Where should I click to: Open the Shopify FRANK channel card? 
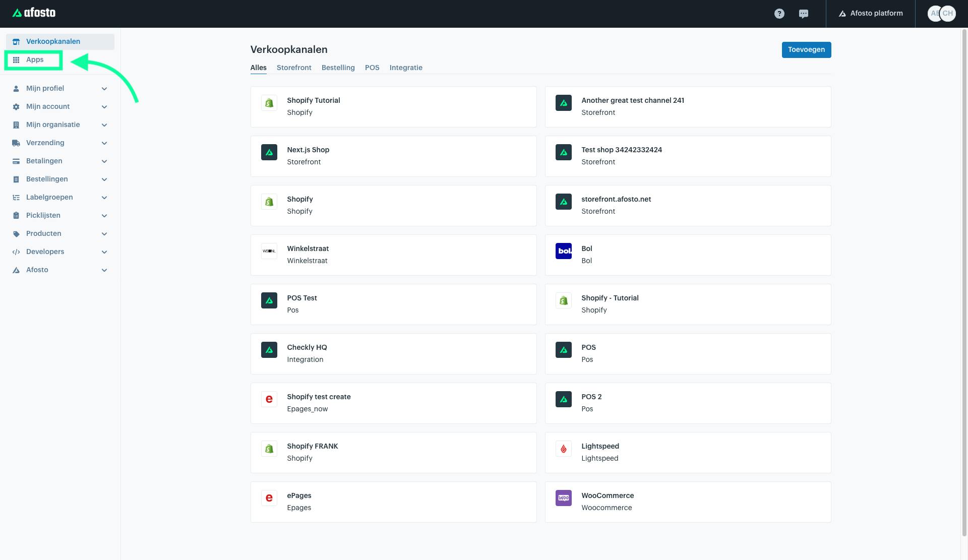tap(394, 453)
